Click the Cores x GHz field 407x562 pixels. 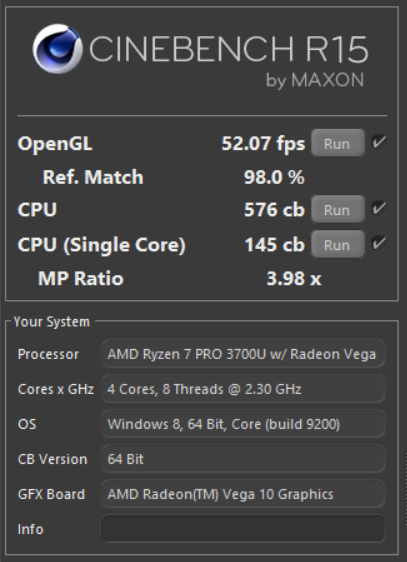[x=243, y=389]
